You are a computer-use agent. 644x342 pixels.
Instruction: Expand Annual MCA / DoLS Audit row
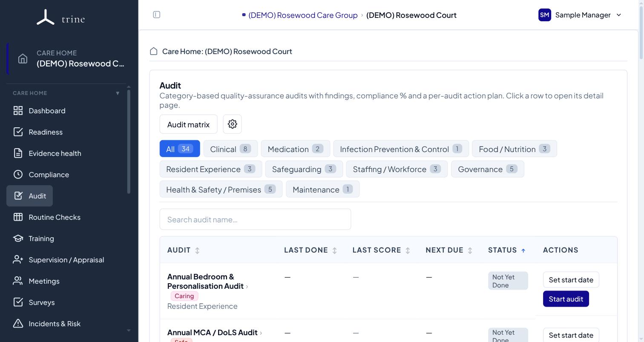(261, 333)
